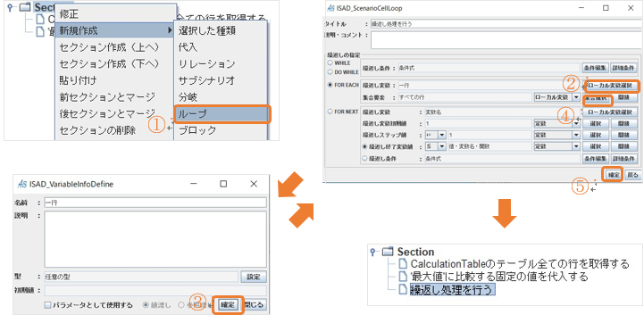Click the app logo in the ISAD_VariableInfoDefine title bar
The width and height of the screenshot is (644, 323).
22,184
